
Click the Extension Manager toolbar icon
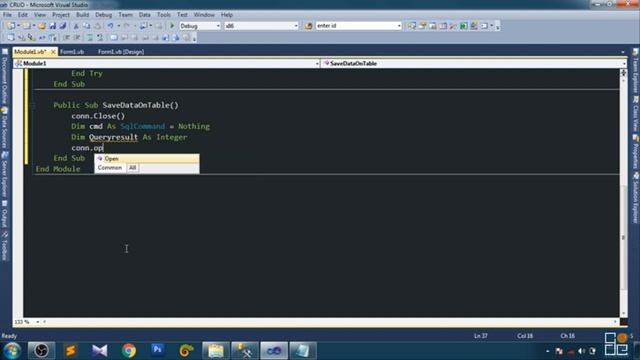pos(474,26)
